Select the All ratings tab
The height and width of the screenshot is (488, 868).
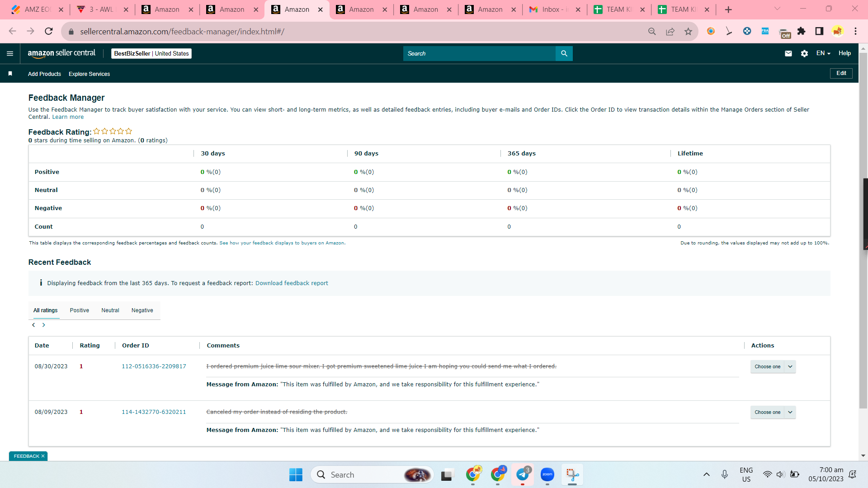pos(46,310)
